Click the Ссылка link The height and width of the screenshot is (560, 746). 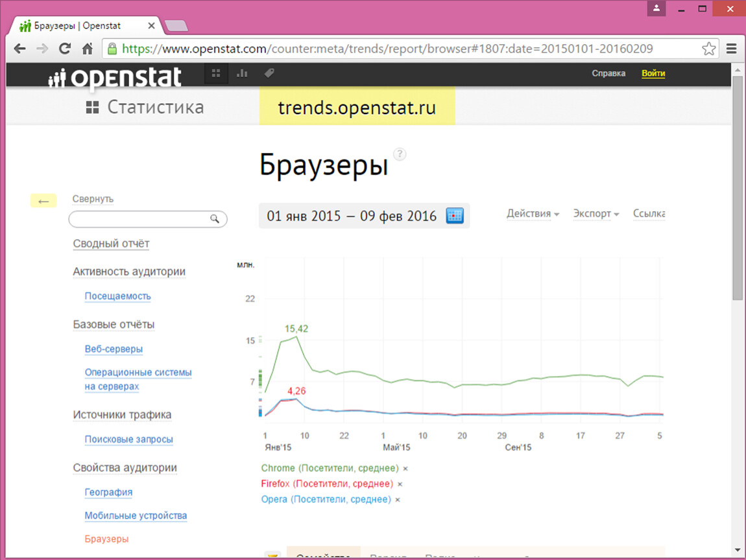(649, 214)
